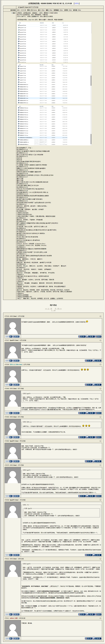Message admin via PM icon on comment #76611
Image resolution: width=105 pixels, height=644 pixels.
pyautogui.click(x=10, y=638)
